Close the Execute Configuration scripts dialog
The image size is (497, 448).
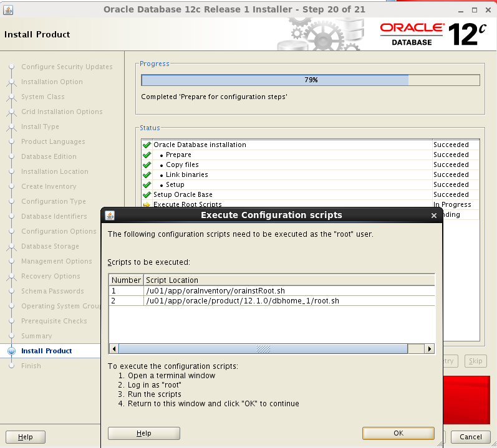click(434, 216)
